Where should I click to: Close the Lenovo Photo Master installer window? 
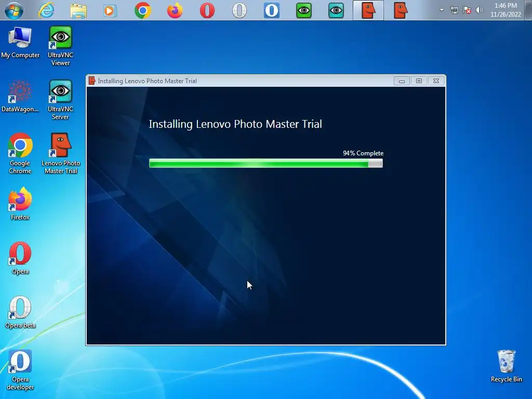[436, 81]
